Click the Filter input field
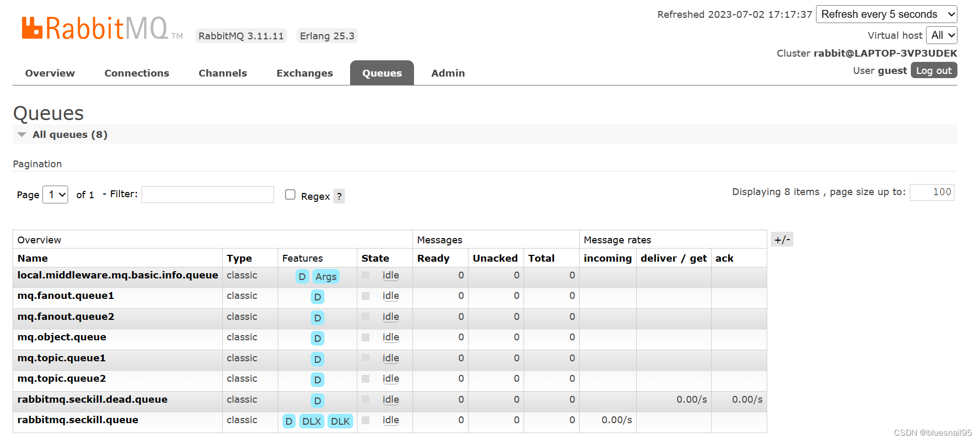 (x=208, y=195)
